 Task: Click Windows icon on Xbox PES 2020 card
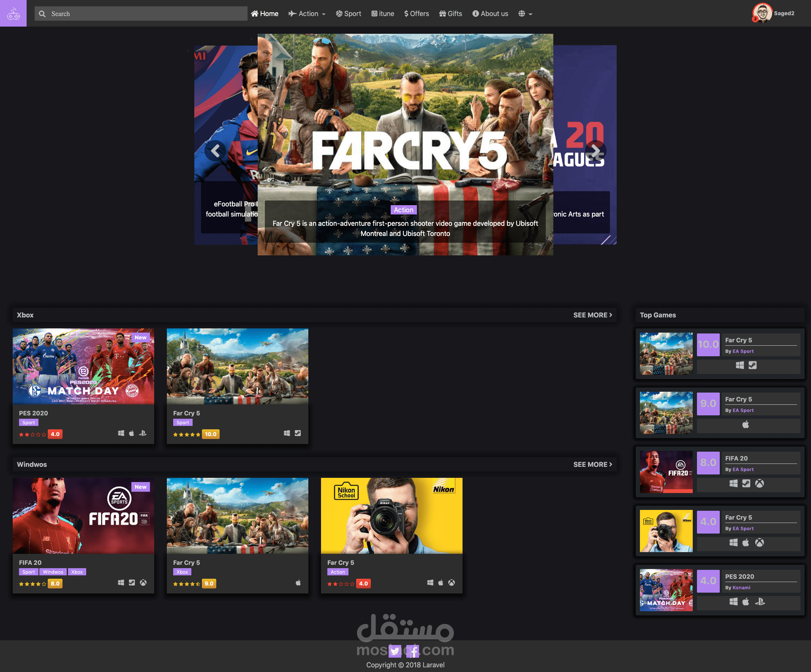[x=121, y=433]
